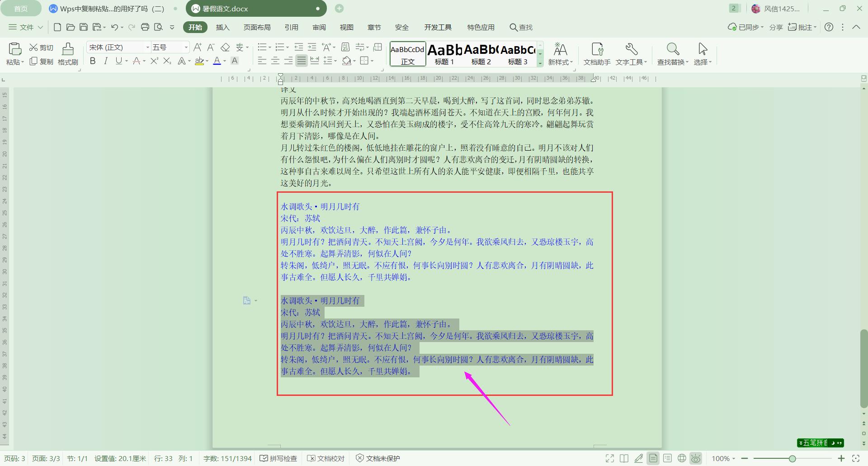868x466 pixels.
Task: Select the 文字工具 text tool
Action: 632,53
